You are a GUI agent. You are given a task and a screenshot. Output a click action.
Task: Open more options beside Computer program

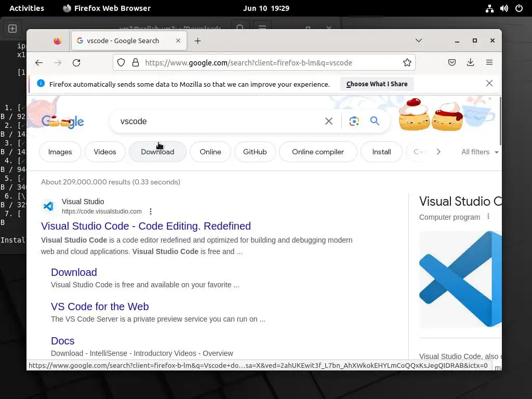488,217
